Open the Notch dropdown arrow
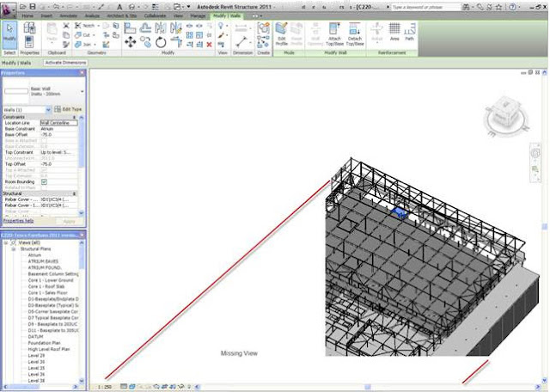 pos(98,26)
